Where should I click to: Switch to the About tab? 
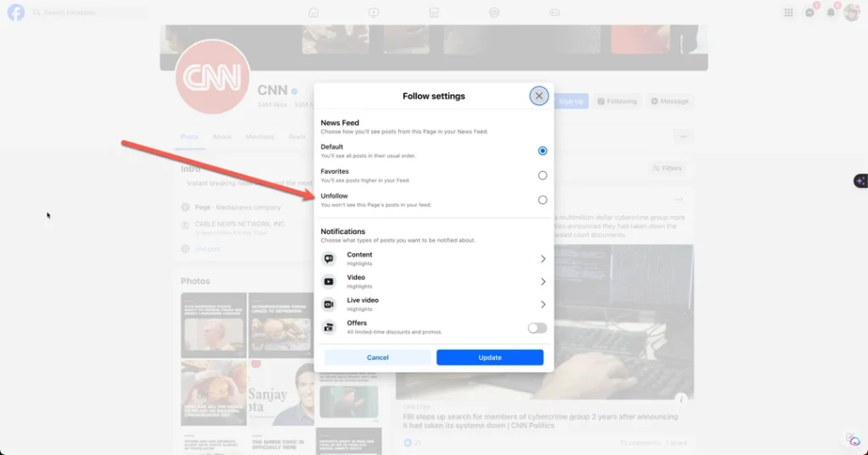pos(221,136)
